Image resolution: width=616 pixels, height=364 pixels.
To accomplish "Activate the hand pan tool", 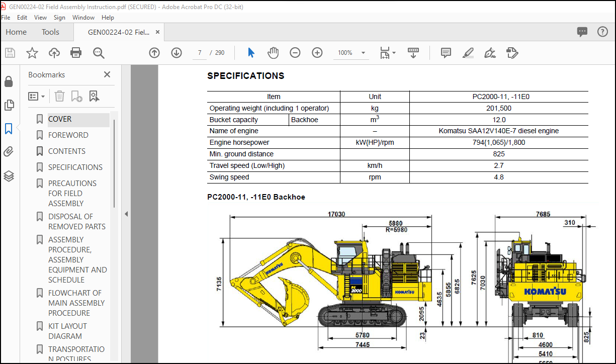I will tap(273, 53).
